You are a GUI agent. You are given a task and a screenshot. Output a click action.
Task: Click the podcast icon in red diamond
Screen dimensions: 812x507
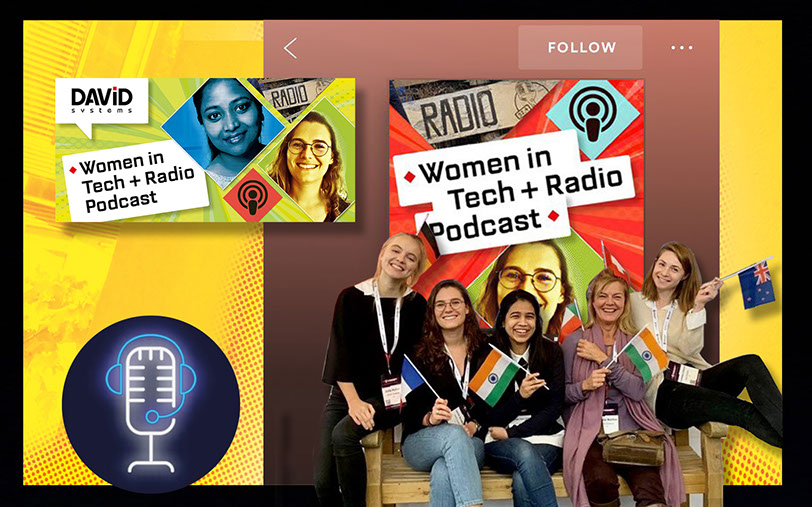point(252,193)
